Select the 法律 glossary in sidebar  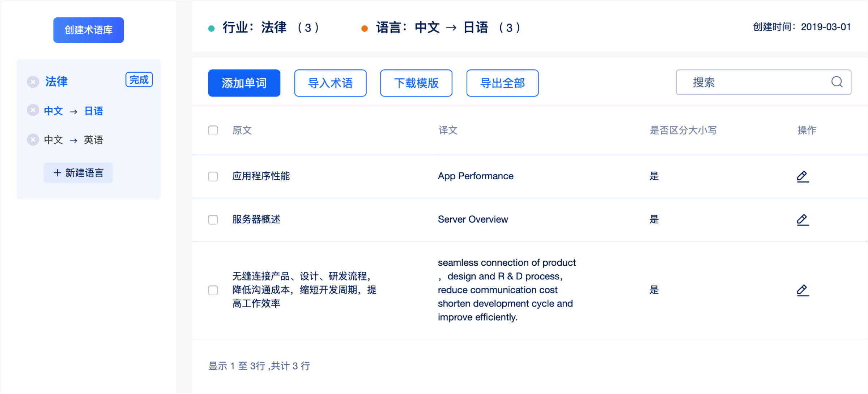coord(56,82)
